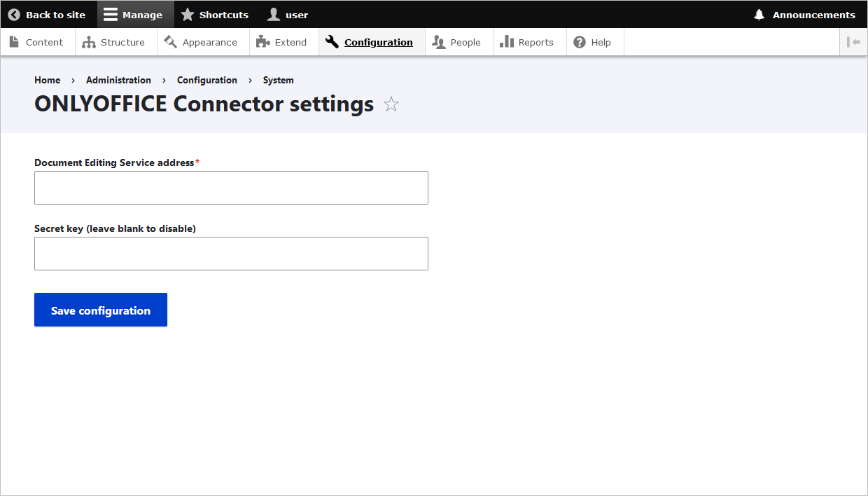Viewport: 868px width, 496px height.
Task: Click the Back to site arrow icon
Action: 14,15
